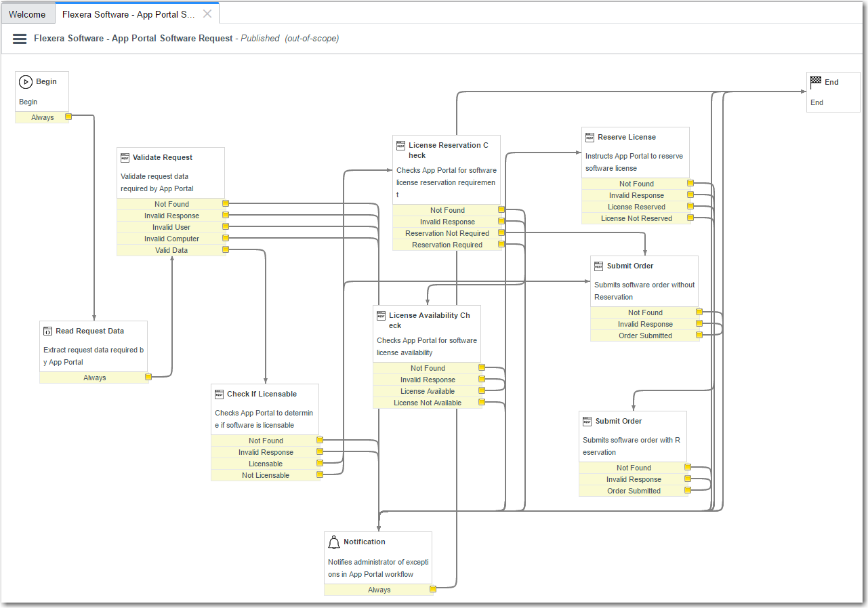Click Reservation Required output port

coord(501,244)
